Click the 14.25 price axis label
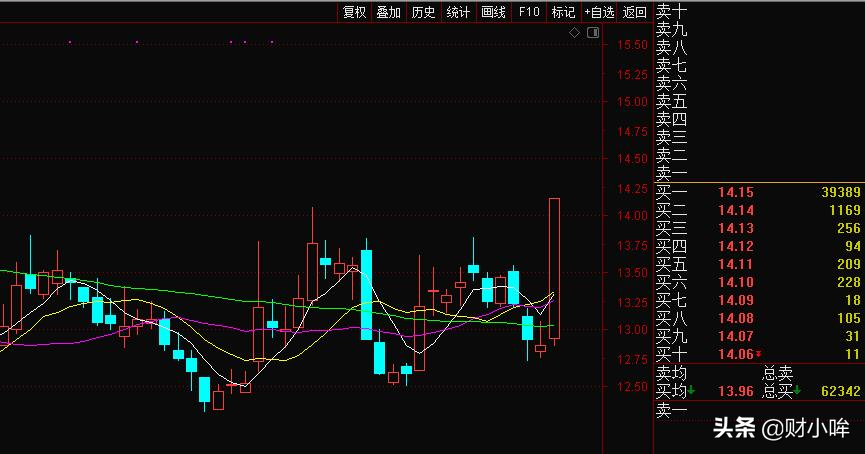Screen dimensions: 865x454 [x=632, y=189]
